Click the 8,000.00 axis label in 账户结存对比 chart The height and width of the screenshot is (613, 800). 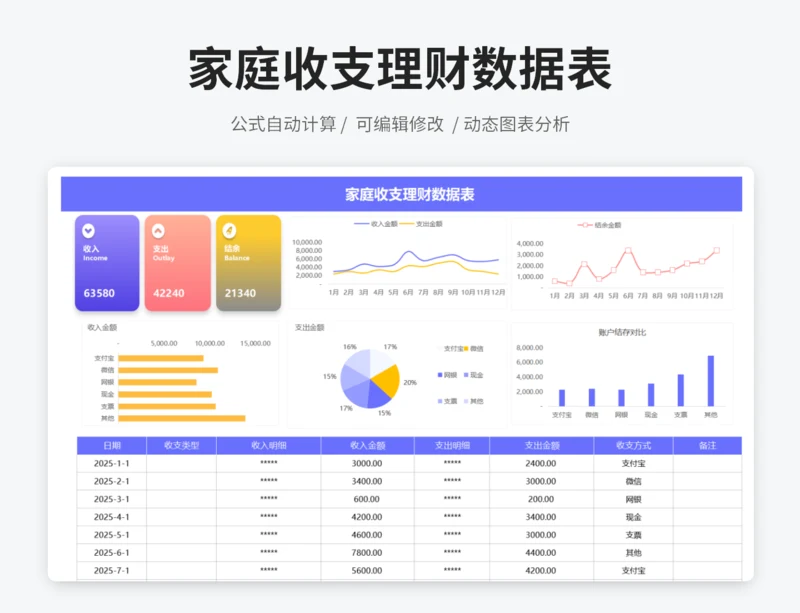(x=530, y=348)
